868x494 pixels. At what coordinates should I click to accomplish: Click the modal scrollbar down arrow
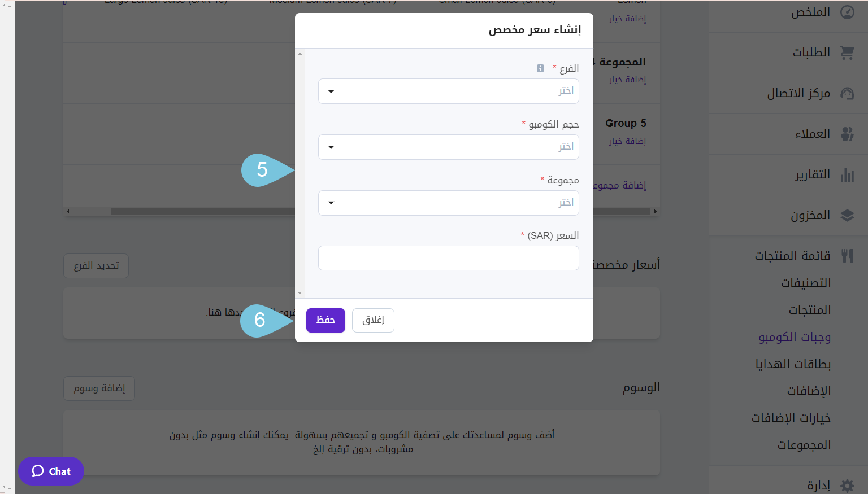(x=300, y=294)
